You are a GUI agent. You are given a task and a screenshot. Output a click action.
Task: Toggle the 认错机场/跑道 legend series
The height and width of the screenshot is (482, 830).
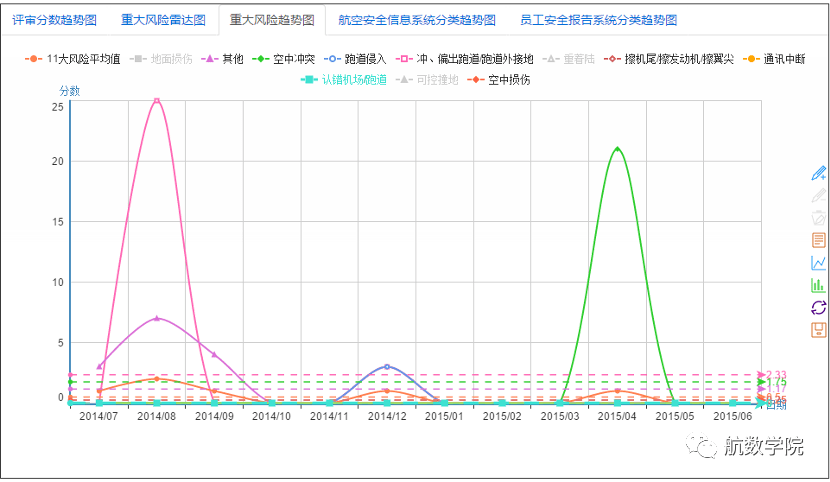pyautogui.click(x=344, y=80)
